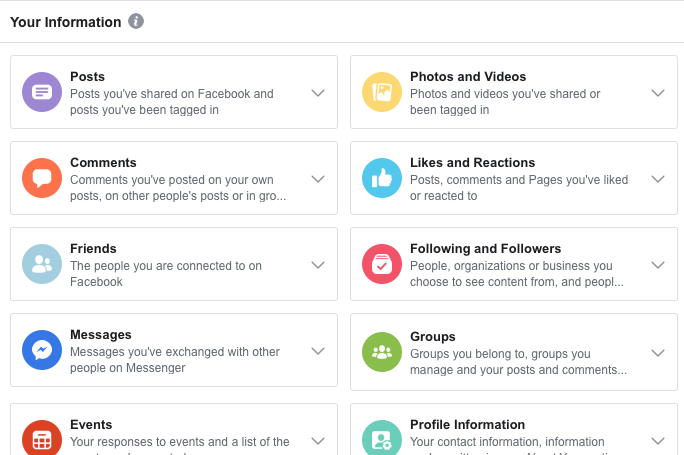Click the green Groups icon

(x=382, y=352)
